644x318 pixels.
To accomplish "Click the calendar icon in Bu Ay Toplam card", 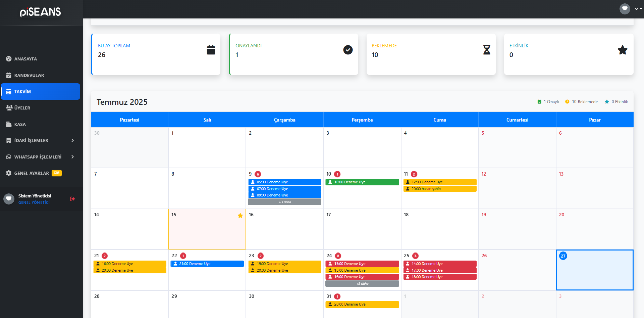I will [211, 50].
